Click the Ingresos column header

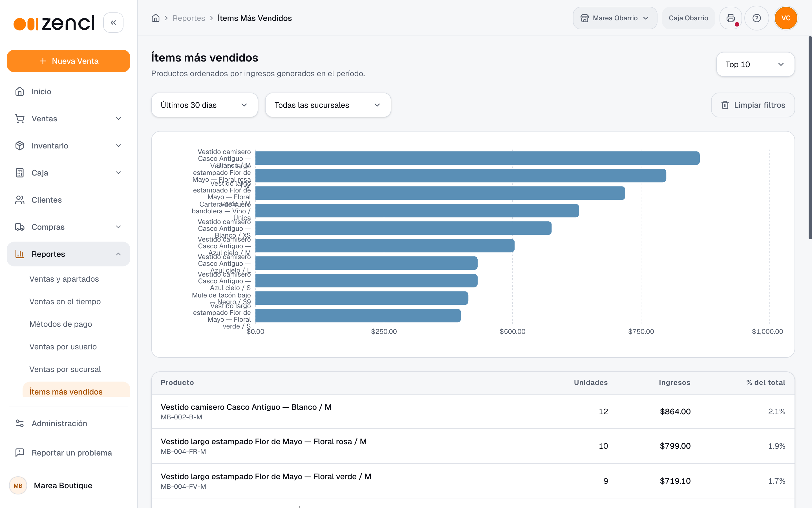pyautogui.click(x=674, y=382)
